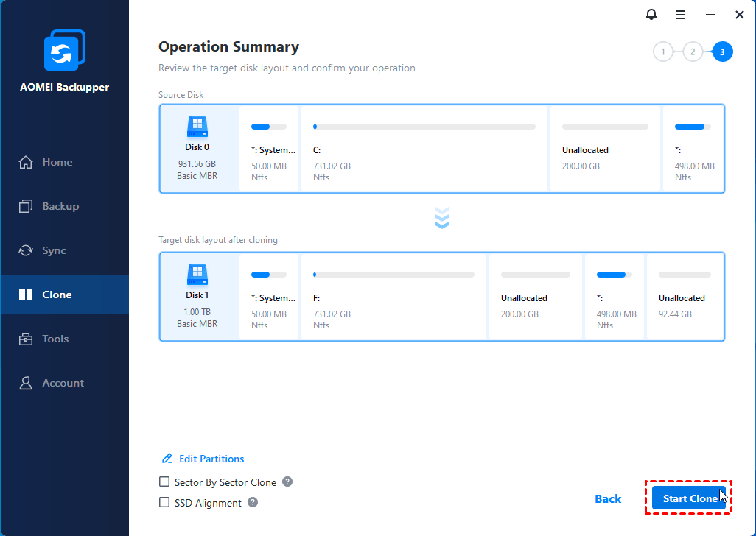This screenshot has height=536, width=756.
Task: Click the Backup icon in sidebar
Action: pyautogui.click(x=26, y=206)
